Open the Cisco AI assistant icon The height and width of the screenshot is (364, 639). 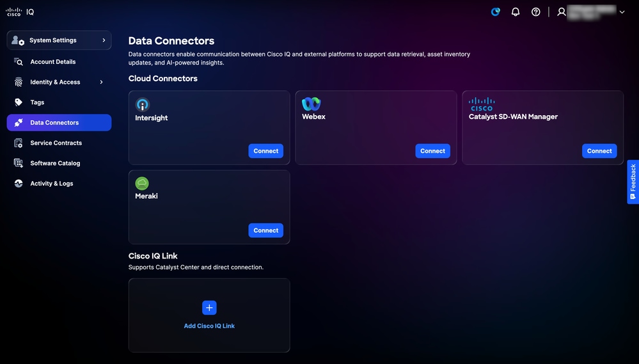pyautogui.click(x=496, y=12)
